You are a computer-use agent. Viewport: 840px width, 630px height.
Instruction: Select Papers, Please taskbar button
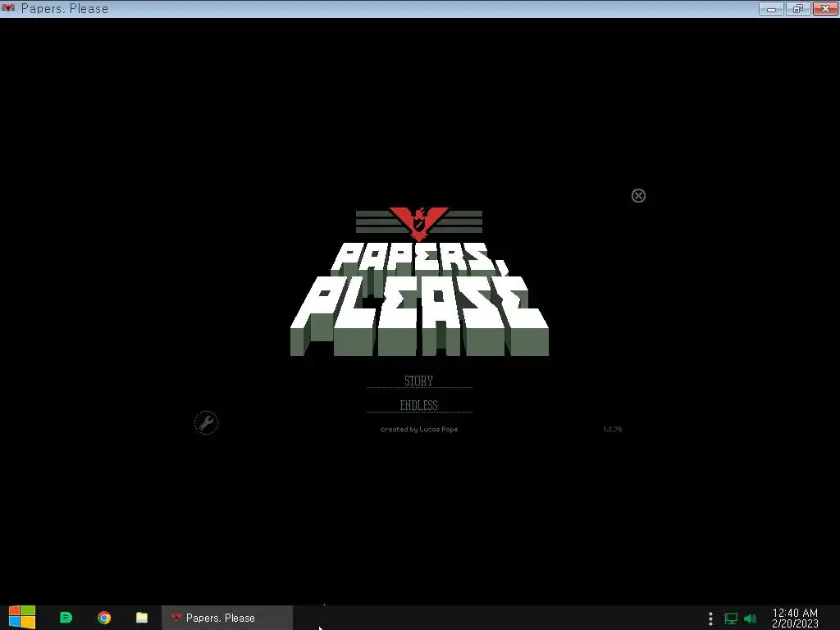tap(227, 618)
